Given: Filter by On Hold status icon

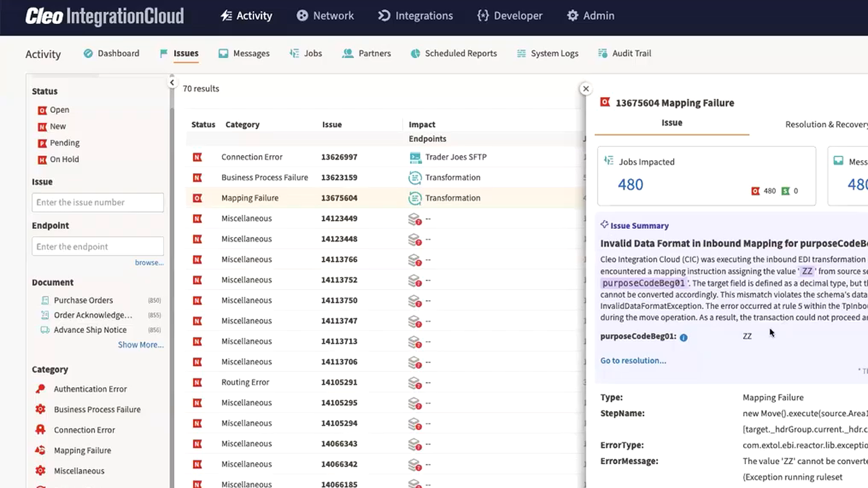Looking at the screenshot, I should click(x=42, y=159).
